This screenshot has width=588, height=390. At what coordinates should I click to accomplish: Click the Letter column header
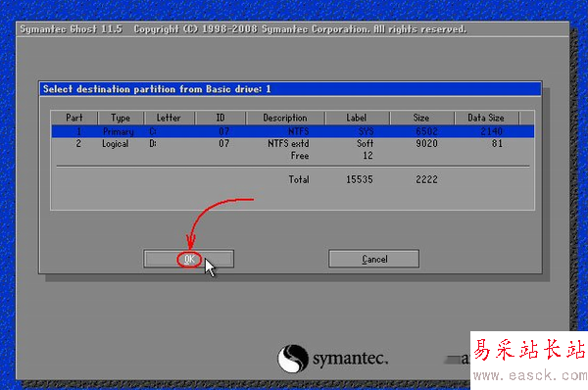click(x=170, y=118)
